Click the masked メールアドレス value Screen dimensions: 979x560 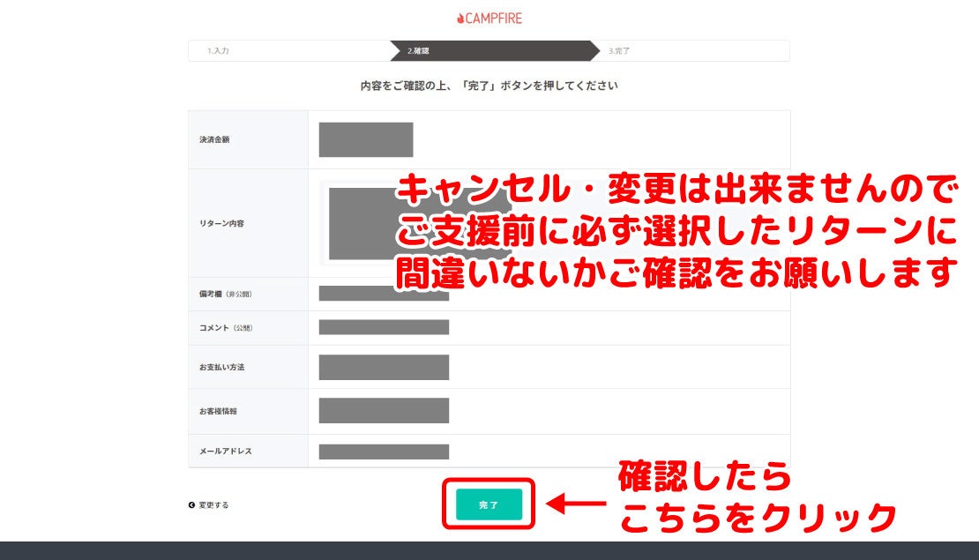click(x=384, y=452)
